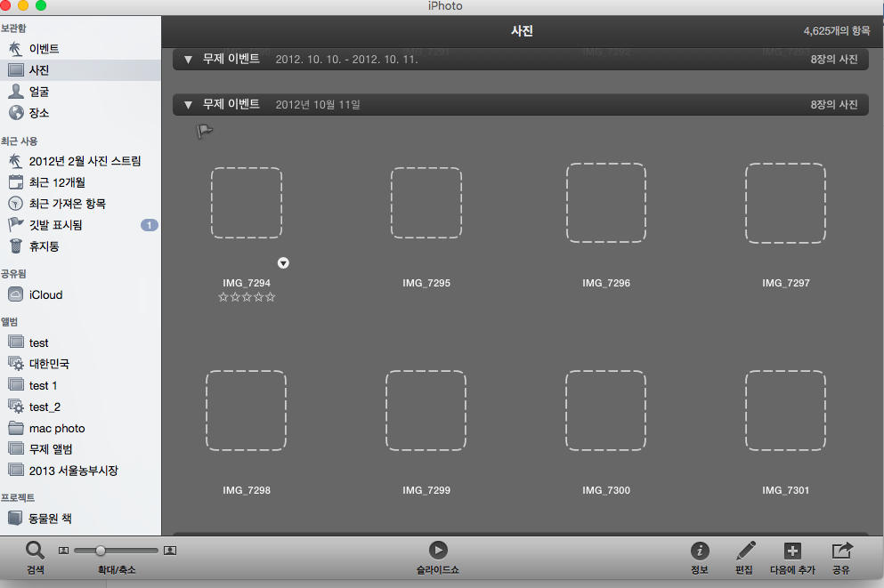Image resolution: width=884 pixels, height=588 pixels.
Task: Open the dropdown arrow on IMG_7294
Action: (x=283, y=262)
